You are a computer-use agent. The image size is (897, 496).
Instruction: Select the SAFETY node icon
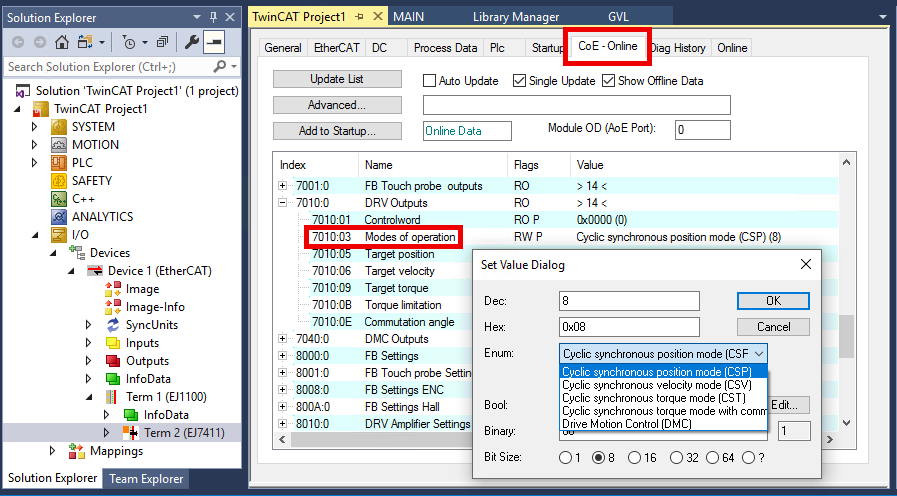(x=59, y=181)
